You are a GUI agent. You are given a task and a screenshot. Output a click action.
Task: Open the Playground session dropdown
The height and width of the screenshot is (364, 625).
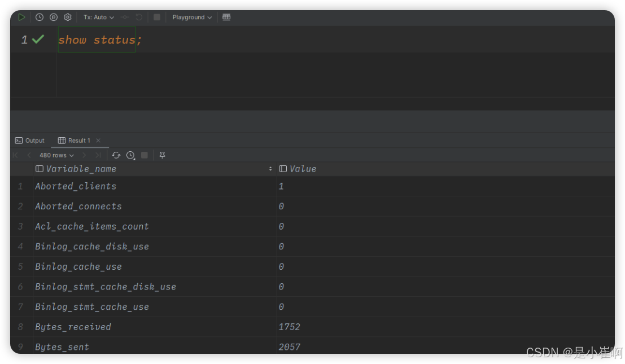(192, 17)
